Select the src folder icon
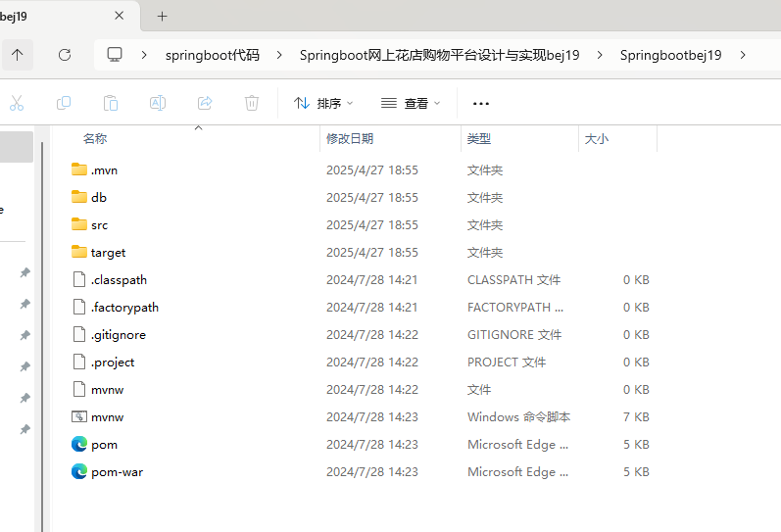This screenshot has width=781, height=532. (x=79, y=224)
